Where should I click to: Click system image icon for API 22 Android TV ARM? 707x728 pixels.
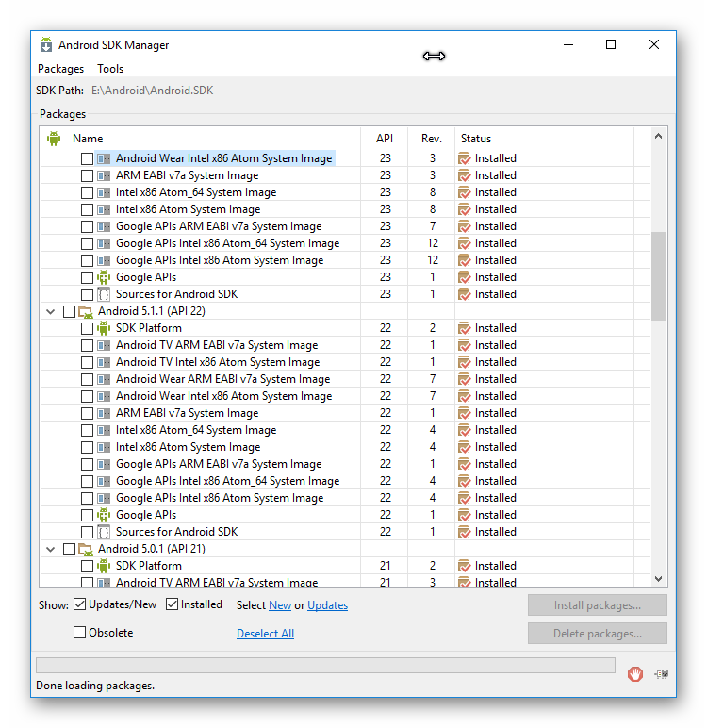pos(104,345)
